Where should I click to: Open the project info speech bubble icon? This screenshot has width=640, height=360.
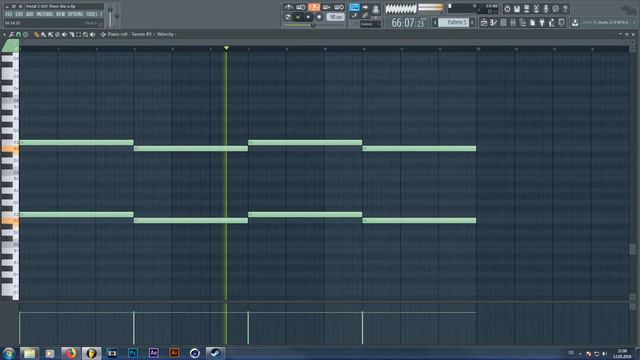click(x=556, y=9)
